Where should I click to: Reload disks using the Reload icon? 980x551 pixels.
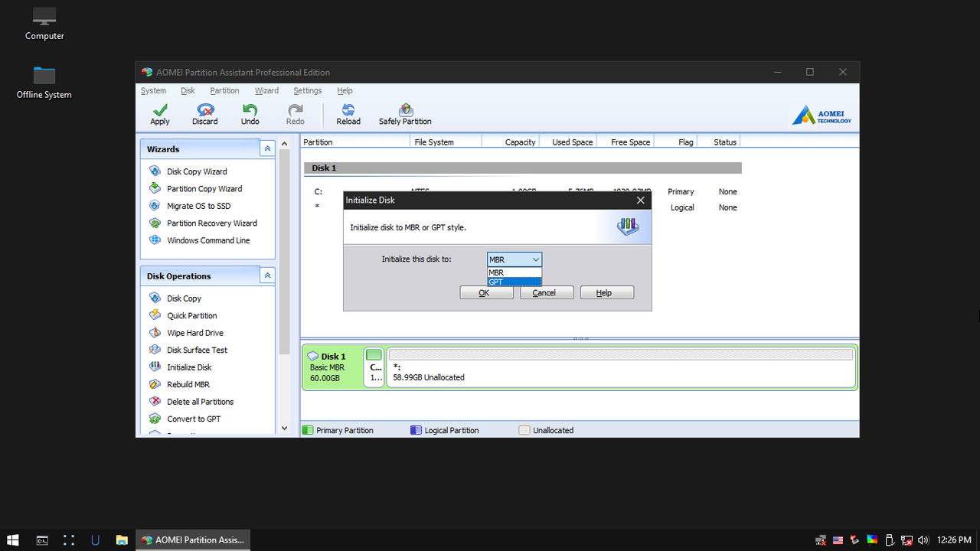point(348,115)
